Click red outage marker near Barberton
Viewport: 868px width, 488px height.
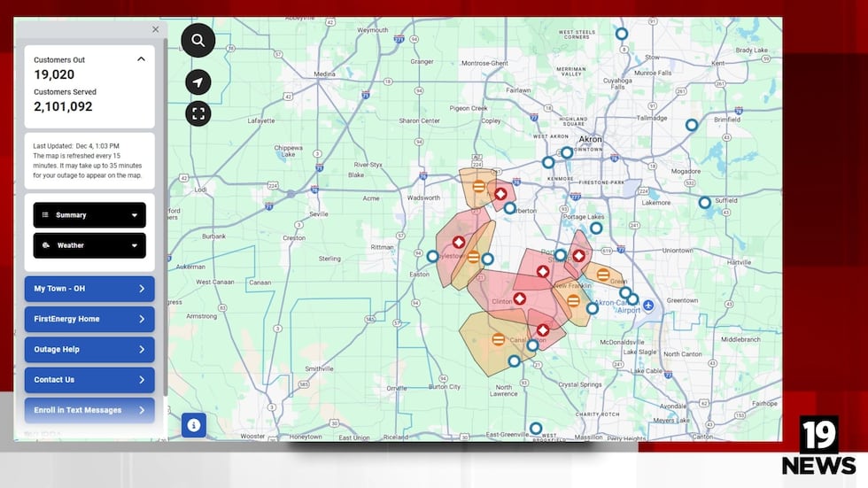point(500,194)
